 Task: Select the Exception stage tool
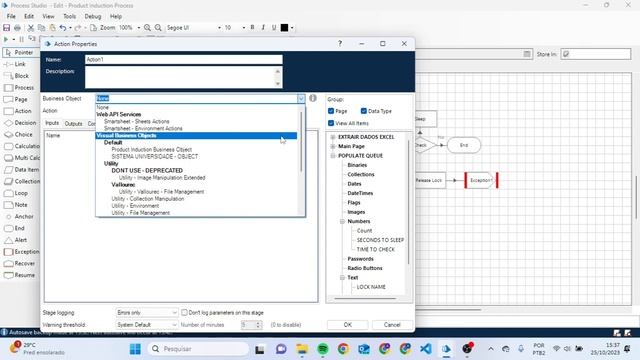22,252
